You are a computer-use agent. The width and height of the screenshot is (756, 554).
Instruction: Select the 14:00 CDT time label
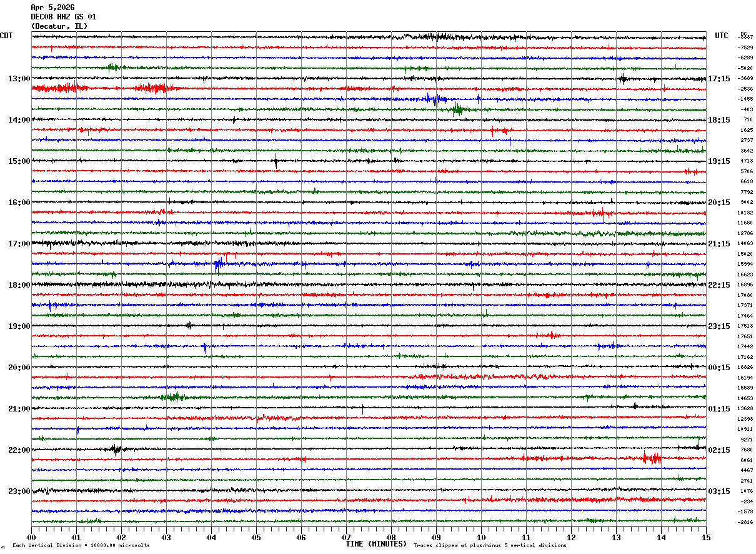click(x=19, y=120)
